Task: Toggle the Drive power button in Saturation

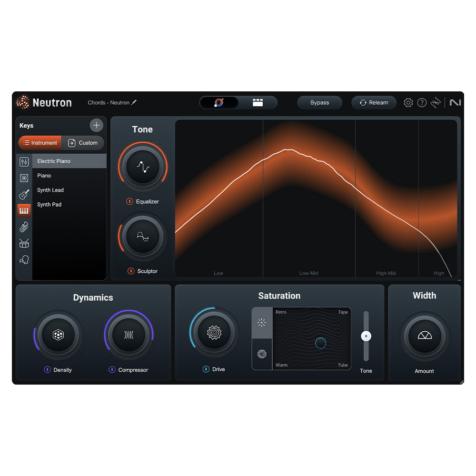Action: tap(206, 369)
